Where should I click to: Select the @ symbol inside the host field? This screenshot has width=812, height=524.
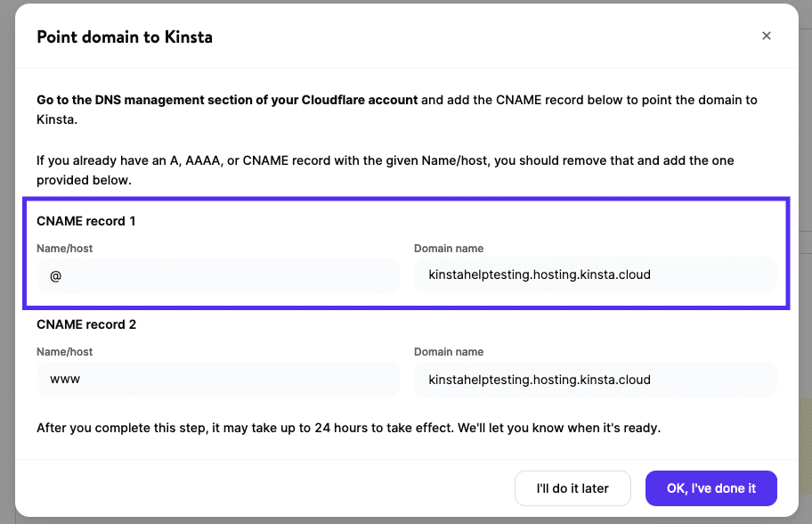coord(55,275)
